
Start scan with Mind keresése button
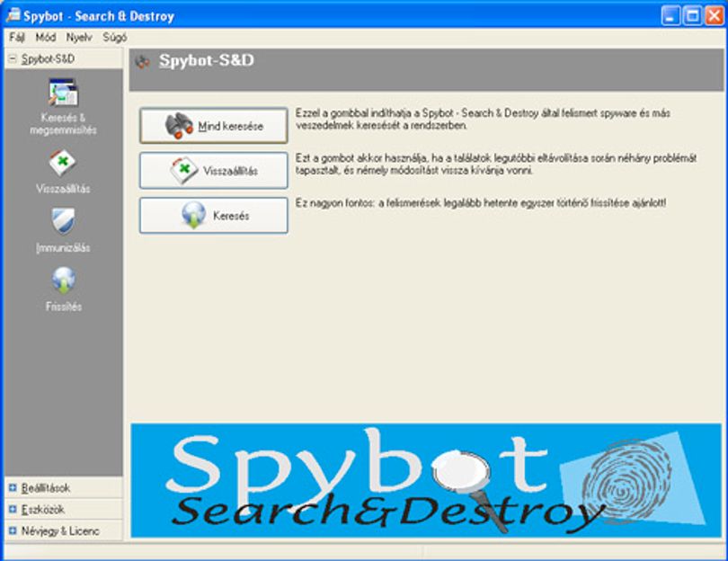214,125
